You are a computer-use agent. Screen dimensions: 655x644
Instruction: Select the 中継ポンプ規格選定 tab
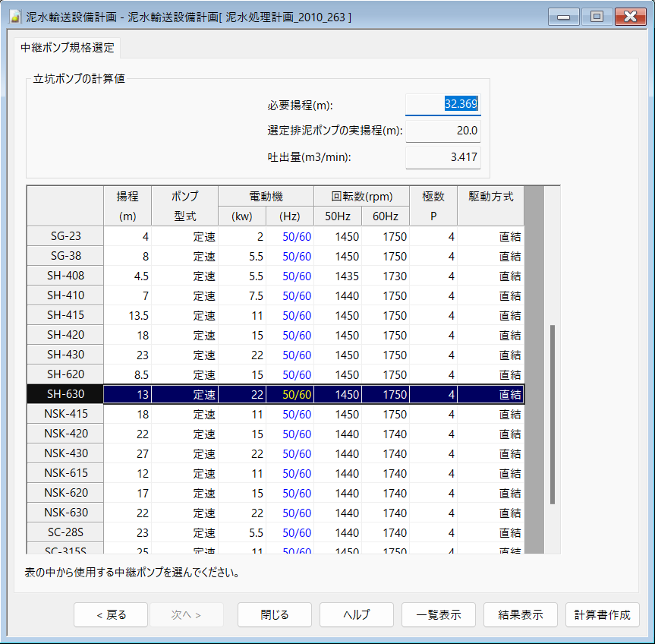[x=68, y=48]
